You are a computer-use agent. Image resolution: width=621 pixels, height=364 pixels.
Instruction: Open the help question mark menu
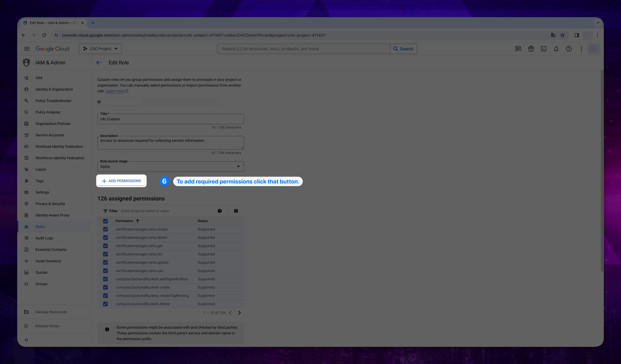click(569, 49)
